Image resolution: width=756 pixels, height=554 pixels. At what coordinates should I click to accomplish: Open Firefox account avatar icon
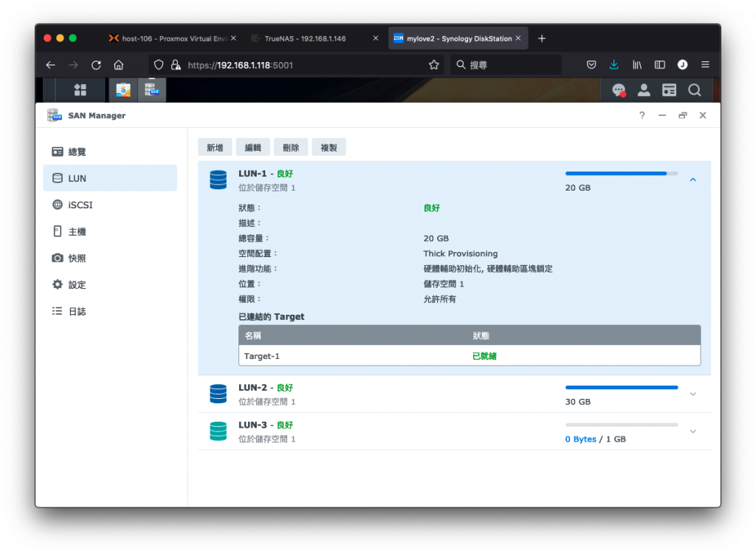click(x=682, y=65)
